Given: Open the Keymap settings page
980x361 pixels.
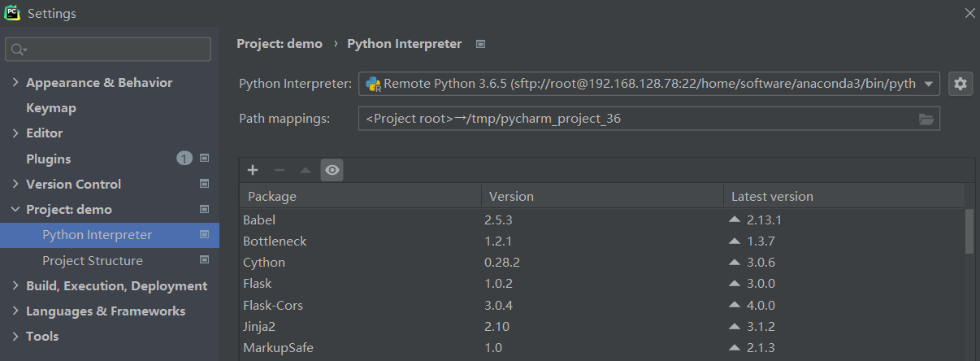Looking at the screenshot, I should 50,108.
